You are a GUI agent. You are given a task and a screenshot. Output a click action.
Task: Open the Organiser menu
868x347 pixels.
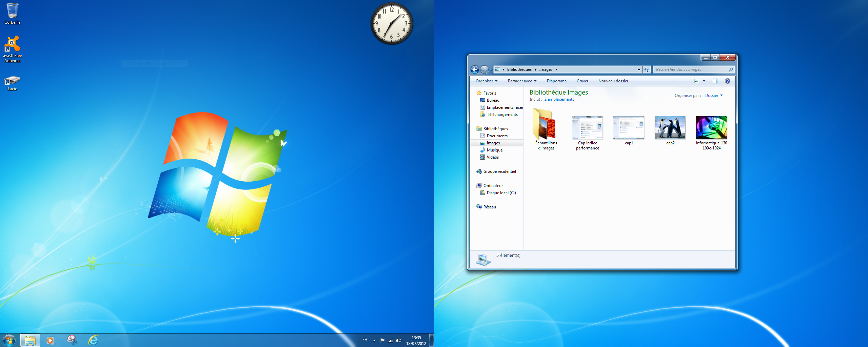click(x=486, y=81)
